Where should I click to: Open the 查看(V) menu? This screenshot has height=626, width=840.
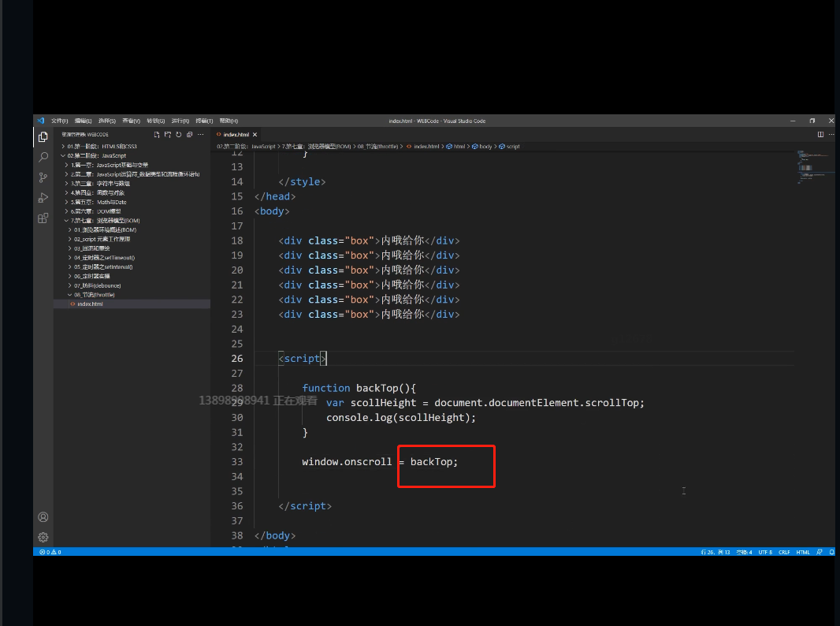(x=132, y=121)
